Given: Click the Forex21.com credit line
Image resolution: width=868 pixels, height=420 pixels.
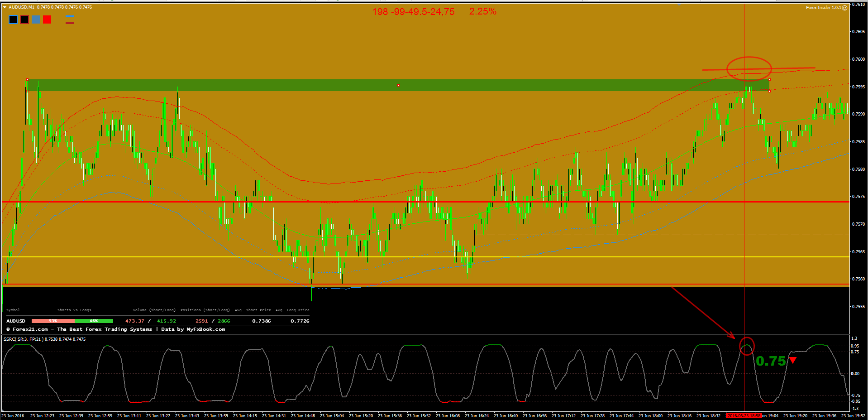Looking at the screenshot, I should pos(115,329).
